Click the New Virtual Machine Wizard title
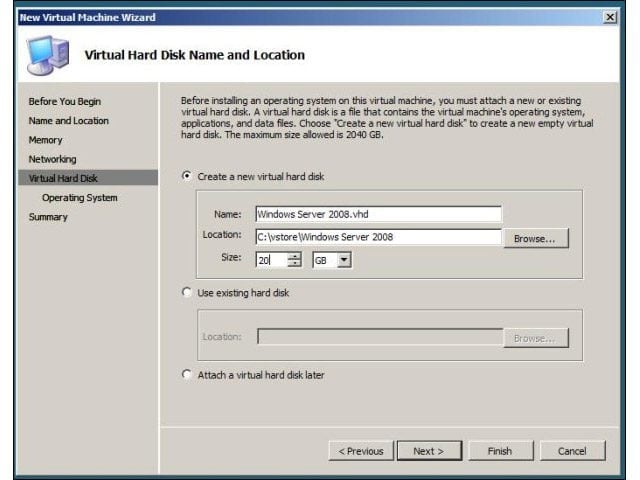The height and width of the screenshot is (480, 640). click(x=88, y=17)
